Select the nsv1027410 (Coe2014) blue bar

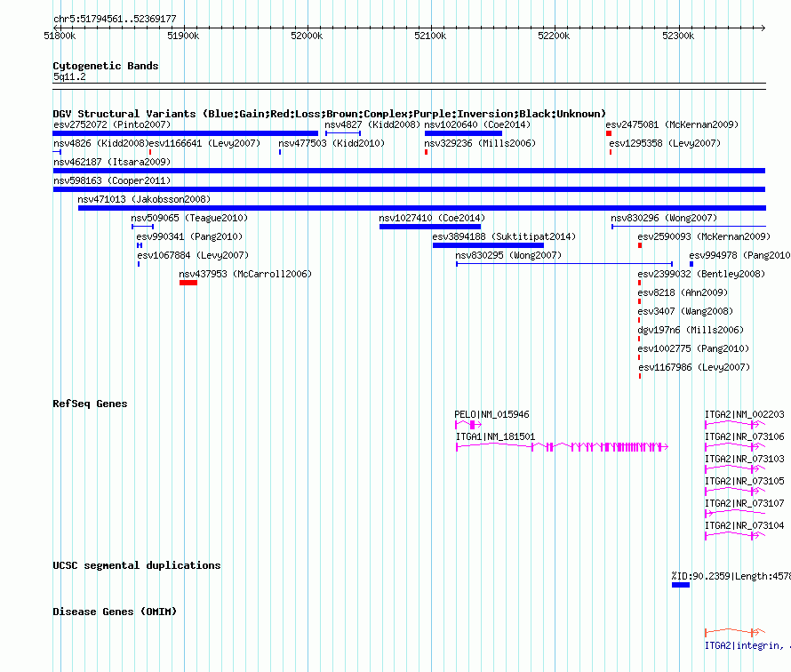(430, 227)
